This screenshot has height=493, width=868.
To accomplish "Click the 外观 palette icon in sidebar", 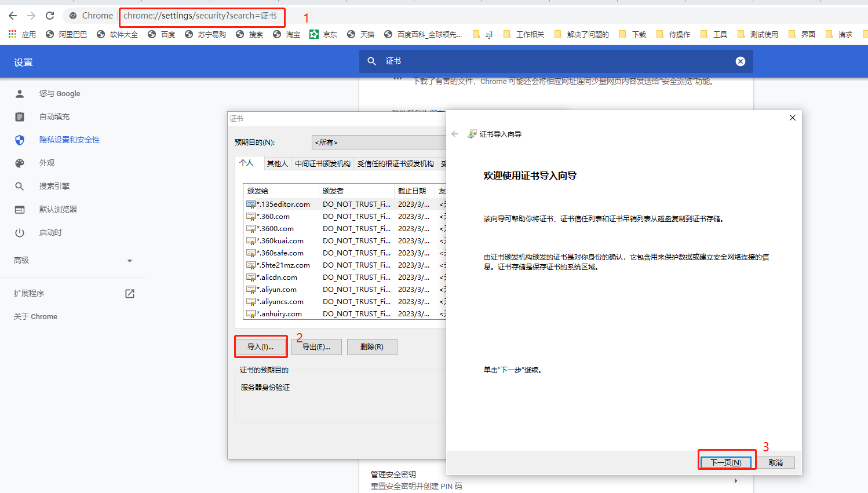I will 20,163.
